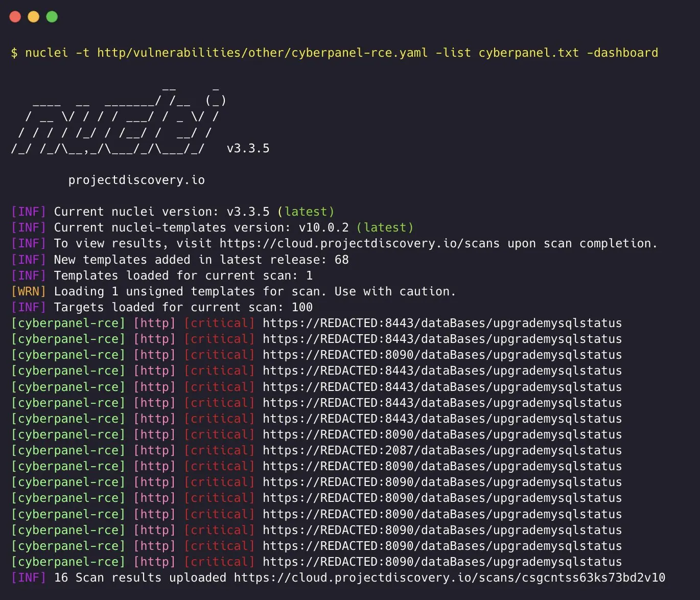The width and height of the screenshot is (700, 600).
Task: Click 'Targets loaded for current scan: 100'
Action: pyautogui.click(x=183, y=307)
